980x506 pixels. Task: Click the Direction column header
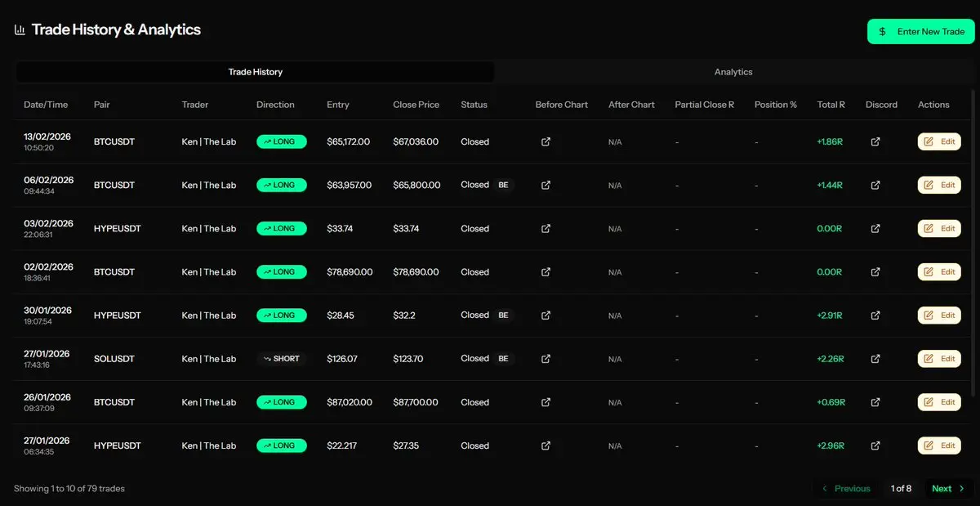[x=275, y=105]
